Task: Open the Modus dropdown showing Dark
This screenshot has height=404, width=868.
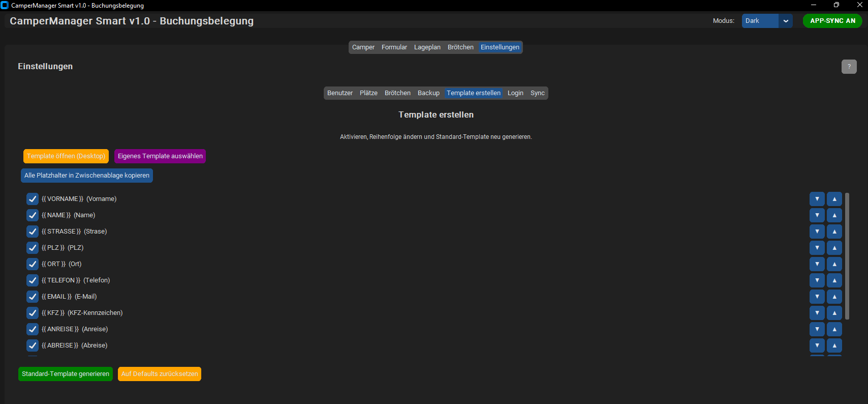Action: tap(767, 21)
